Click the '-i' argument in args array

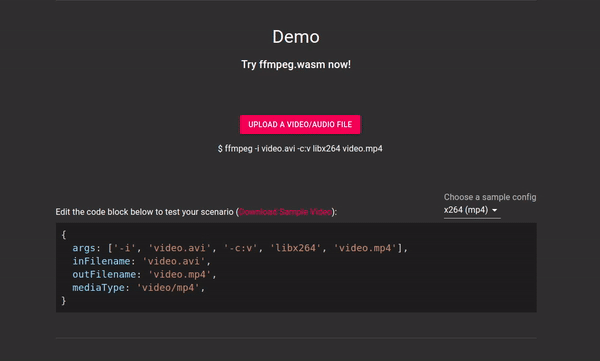click(124, 248)
